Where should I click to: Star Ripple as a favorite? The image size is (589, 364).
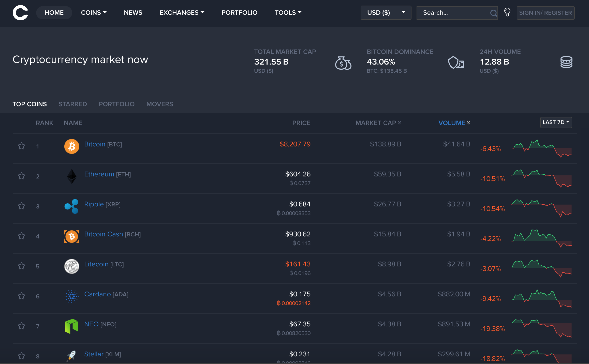tap(22, 206)
